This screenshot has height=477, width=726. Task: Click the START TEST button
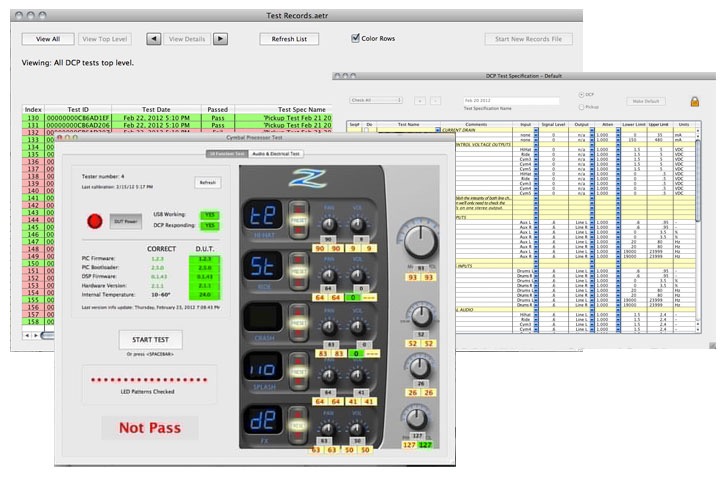click(x=150, y=339)
